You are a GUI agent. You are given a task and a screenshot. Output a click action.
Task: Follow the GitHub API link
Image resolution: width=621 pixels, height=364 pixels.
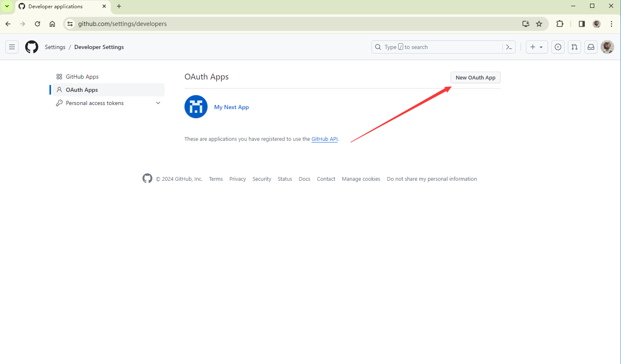(x=325, y=139)
